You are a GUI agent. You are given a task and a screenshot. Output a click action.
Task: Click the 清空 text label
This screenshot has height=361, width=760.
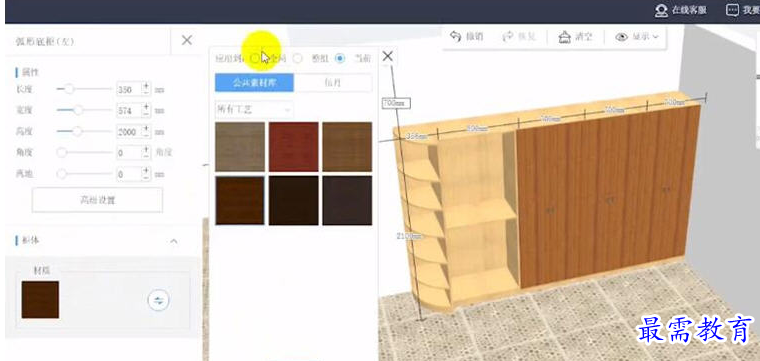(583, 37)
